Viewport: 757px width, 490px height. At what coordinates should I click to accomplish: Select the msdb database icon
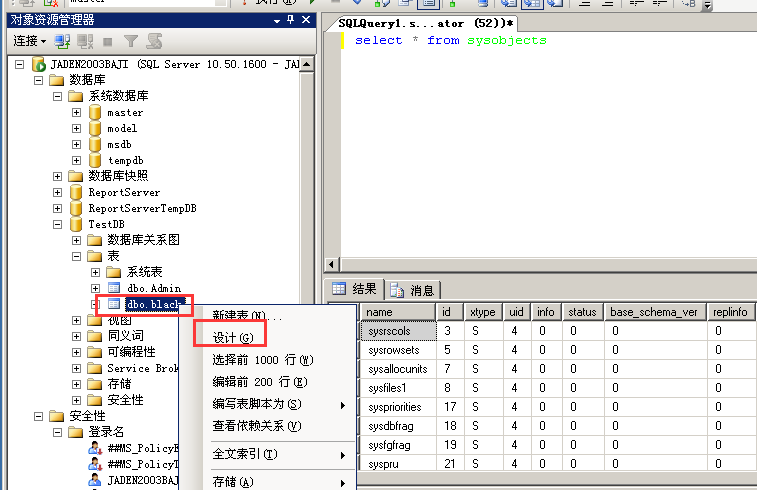click(95, 144)
